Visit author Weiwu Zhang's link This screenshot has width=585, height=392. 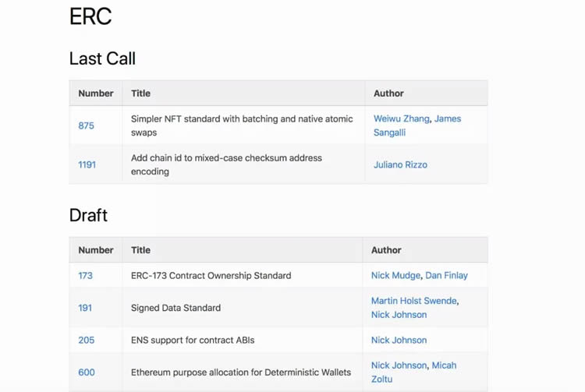click(401, 118)
